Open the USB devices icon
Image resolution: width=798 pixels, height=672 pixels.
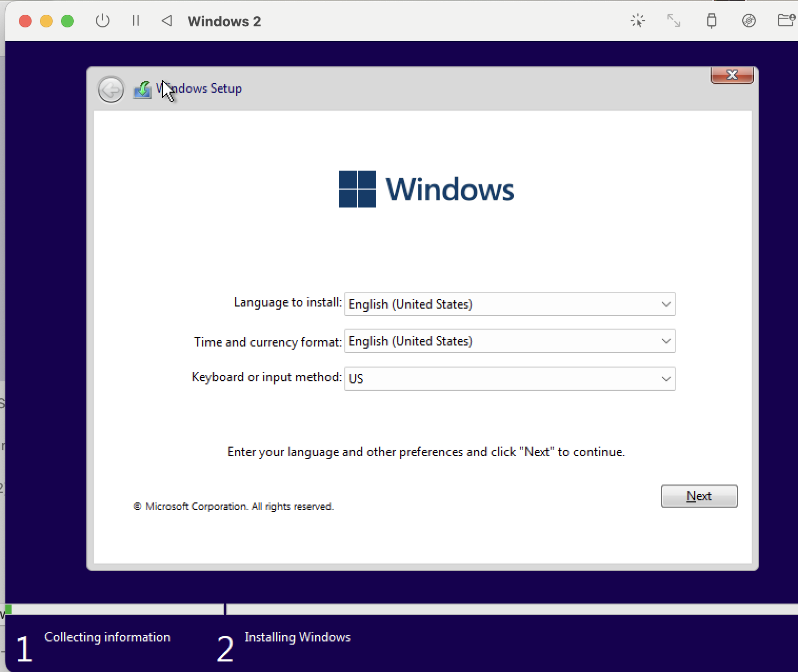click(712, 21)
